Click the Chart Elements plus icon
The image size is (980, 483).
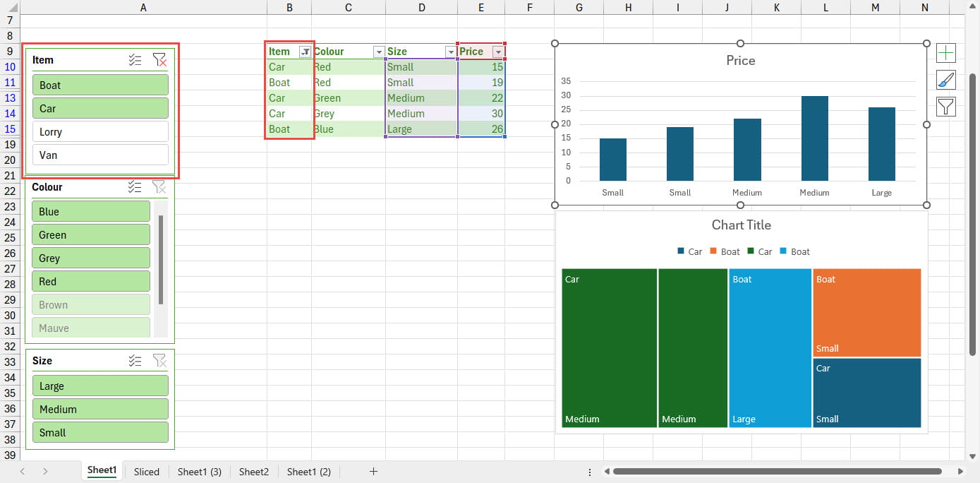(945, 53)
